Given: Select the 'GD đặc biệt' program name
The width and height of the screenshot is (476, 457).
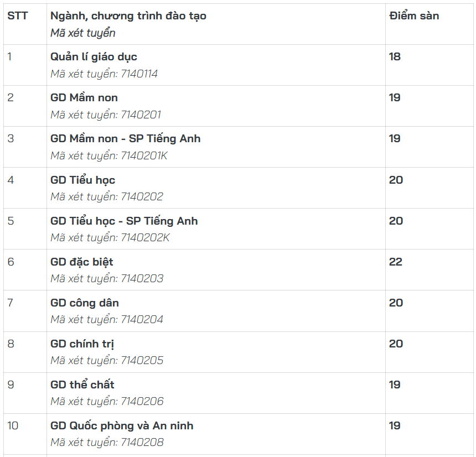Looking at the screenshot, I should [x=82, y=262].
